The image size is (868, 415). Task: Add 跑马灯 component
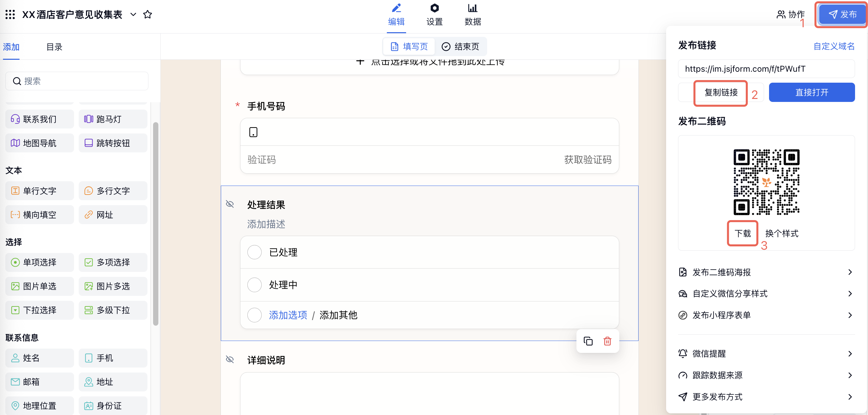click(113, 119)
